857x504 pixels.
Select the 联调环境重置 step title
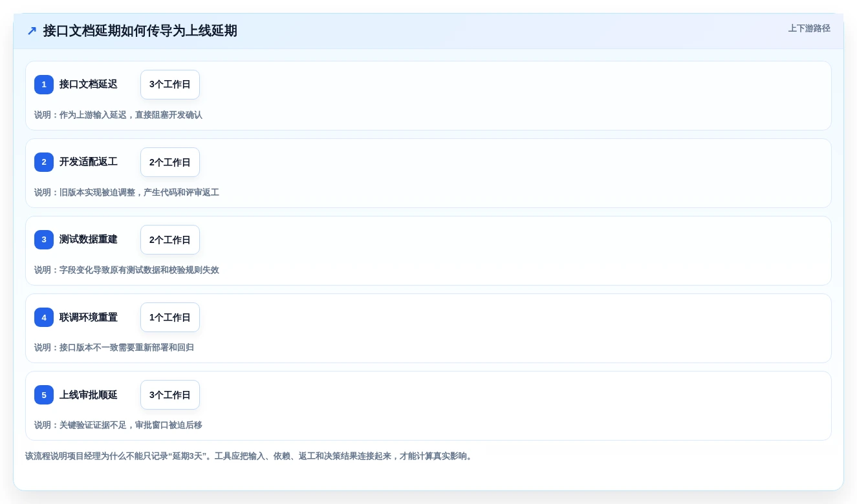click(x=89, y=317)
